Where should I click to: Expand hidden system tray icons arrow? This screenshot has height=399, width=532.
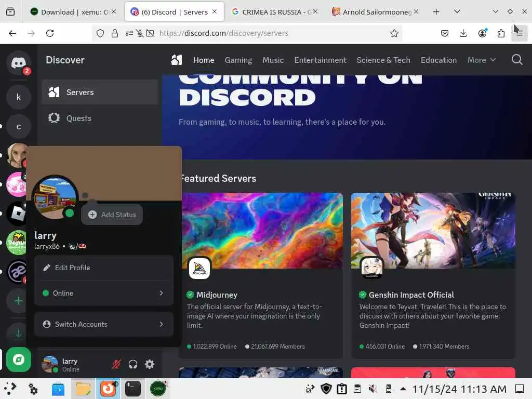pos(403,389)
